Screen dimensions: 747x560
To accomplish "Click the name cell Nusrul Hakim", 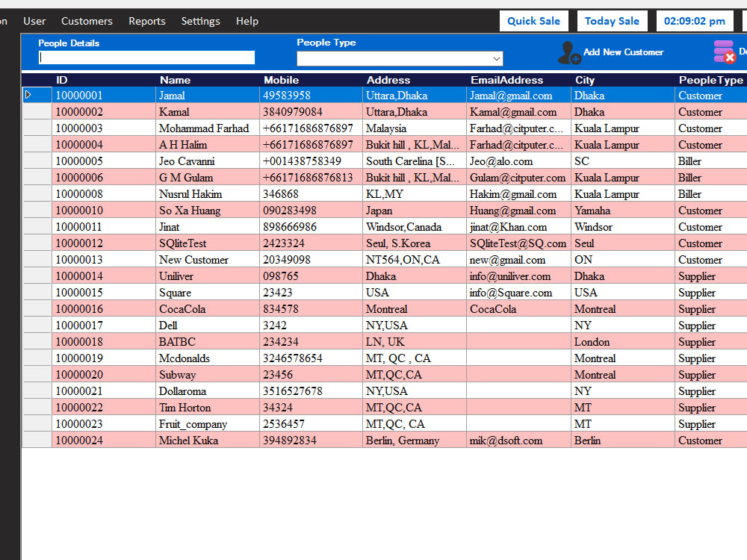I will 208,194.
